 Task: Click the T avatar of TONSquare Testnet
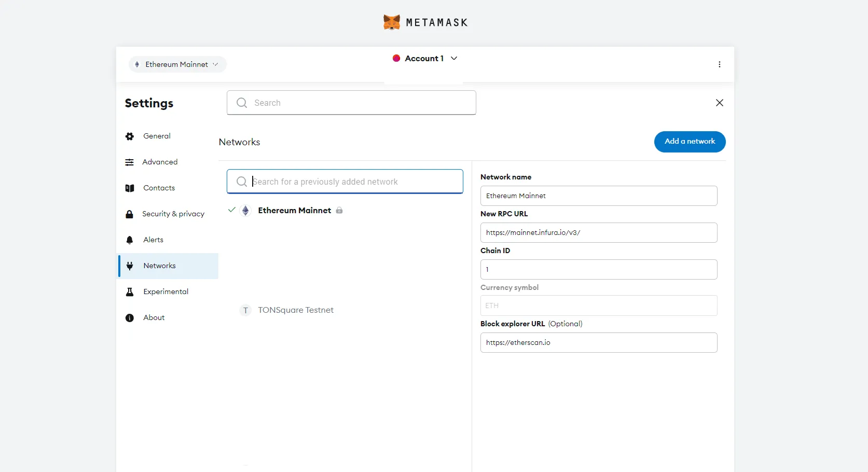click(x=245, y=310)
